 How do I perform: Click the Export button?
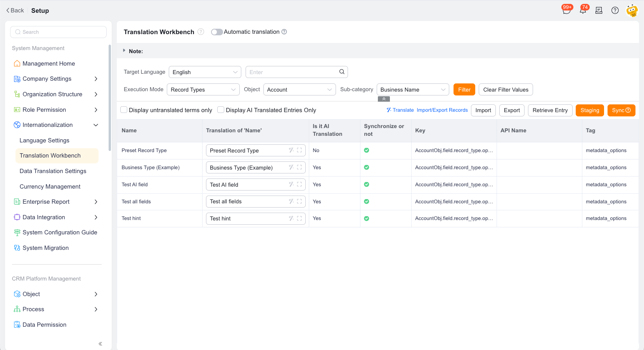pos(512,110)
